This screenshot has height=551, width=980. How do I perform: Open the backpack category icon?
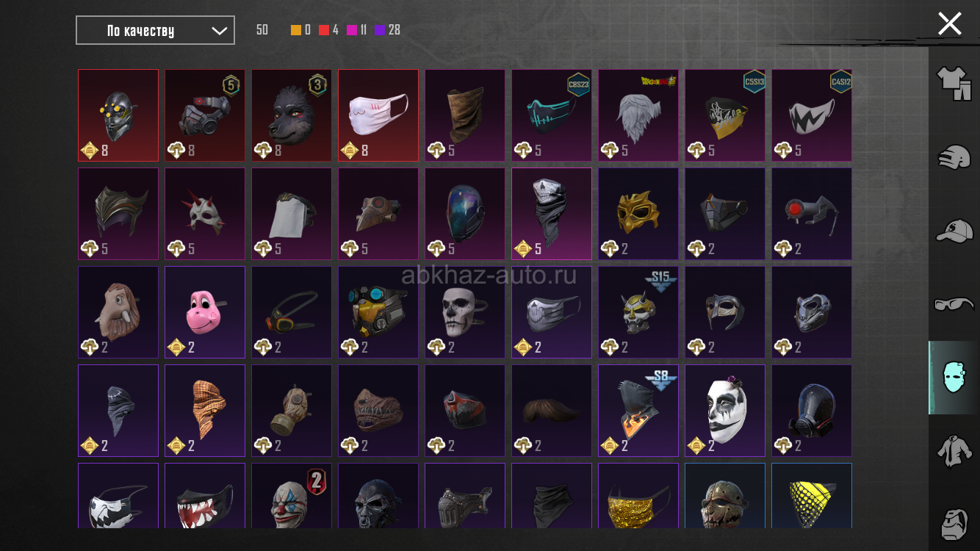pyautogui.click(x=954, y=520)
